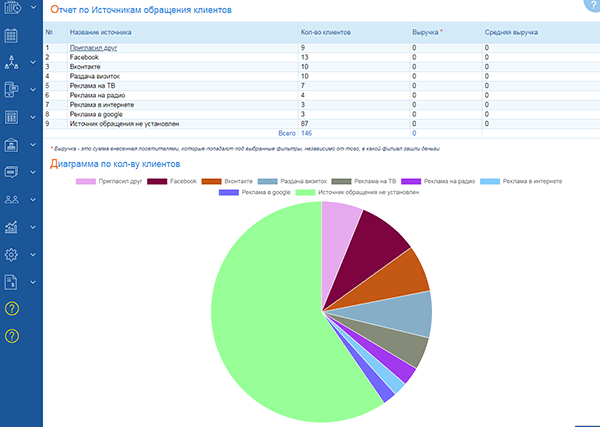Open the analytics line-chart sidebar icon
This screenshot has width=600, height=427.
12,227
